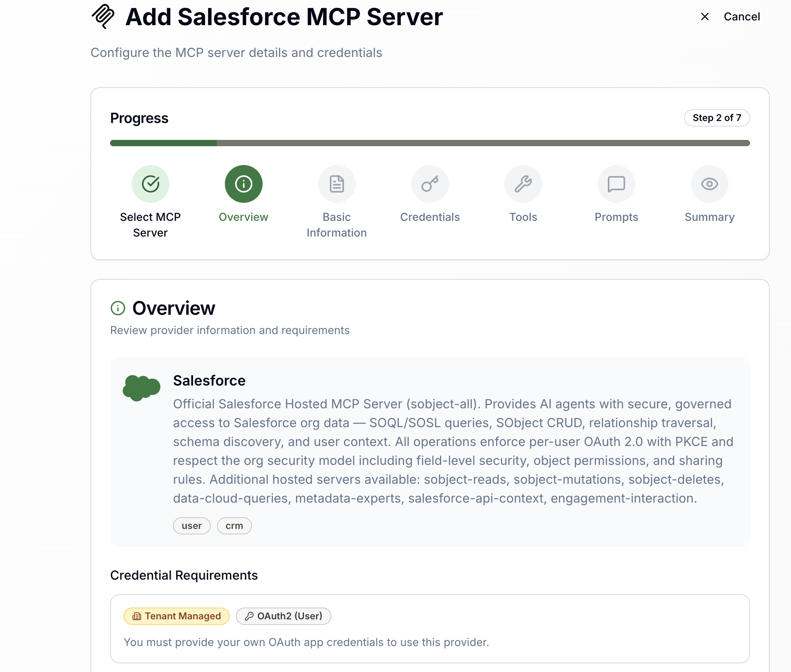Viewport: 791px width, 672px height.
Task: Switch to the Credentials step label
Action: [x=430, y=217]
